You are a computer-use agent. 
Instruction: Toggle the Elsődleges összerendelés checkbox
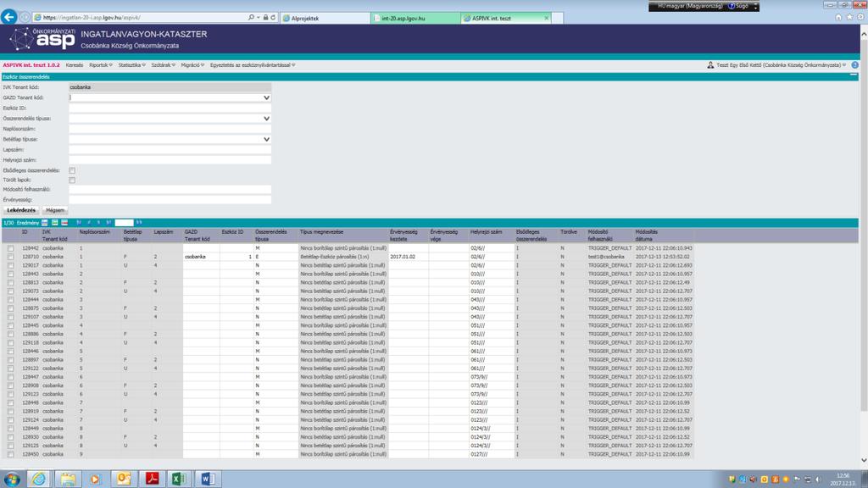coord(72,170)
